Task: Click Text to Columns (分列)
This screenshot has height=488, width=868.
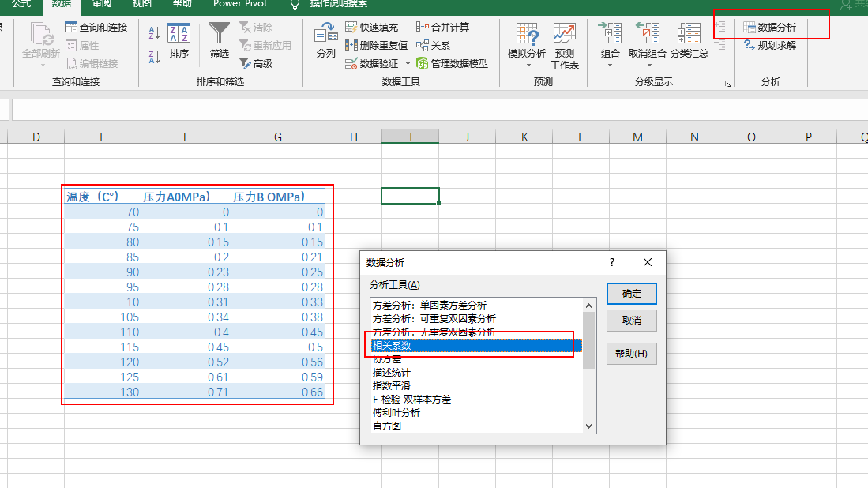Action: point(326,40)
